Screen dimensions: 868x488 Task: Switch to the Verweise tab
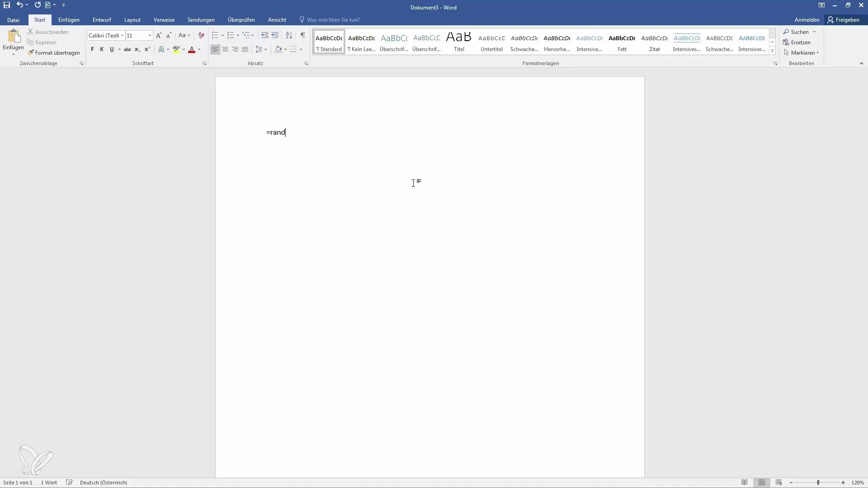[164, 20]
